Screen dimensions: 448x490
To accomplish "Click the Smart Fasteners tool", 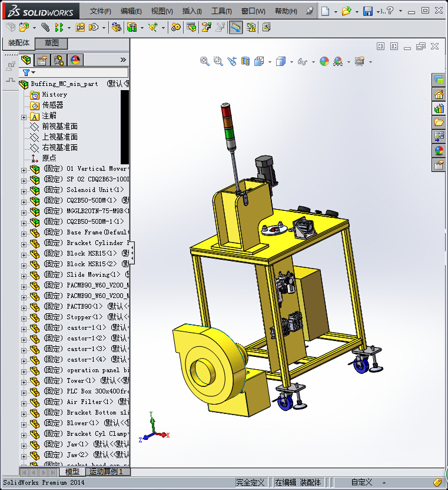I will coord(80,27).
